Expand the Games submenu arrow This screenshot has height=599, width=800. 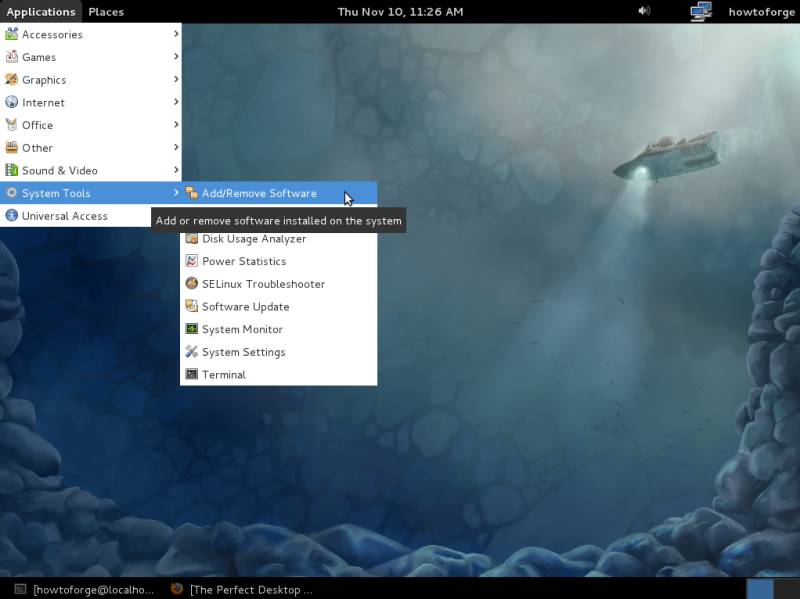click(176, 56)
